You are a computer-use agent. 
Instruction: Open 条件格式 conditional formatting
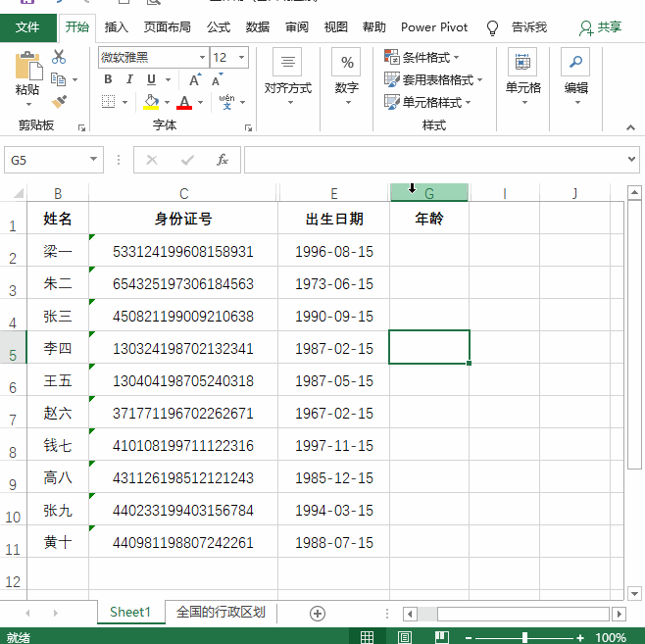[422, 57]
